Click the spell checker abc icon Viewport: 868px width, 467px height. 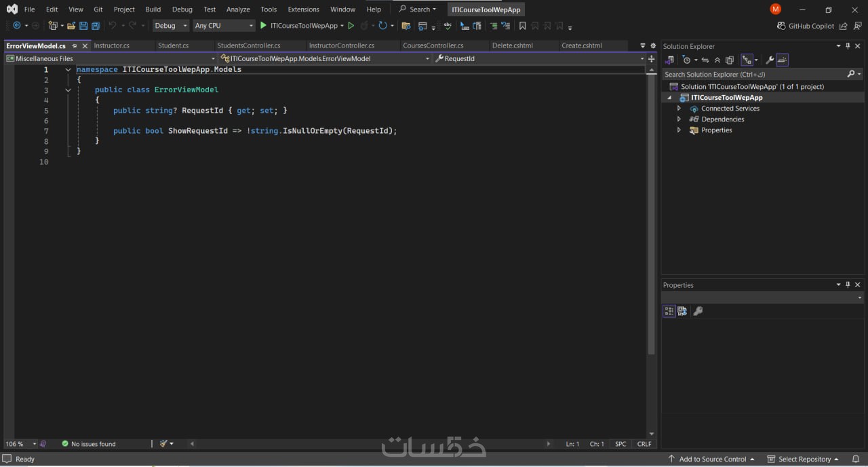448,25
